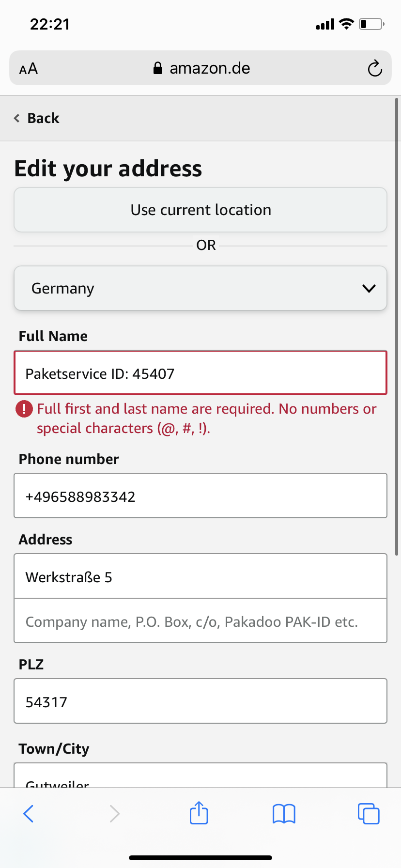Select the Town/City field with Gutweiler
Viewport: 401px width, 868px height.
coord(200,775)
